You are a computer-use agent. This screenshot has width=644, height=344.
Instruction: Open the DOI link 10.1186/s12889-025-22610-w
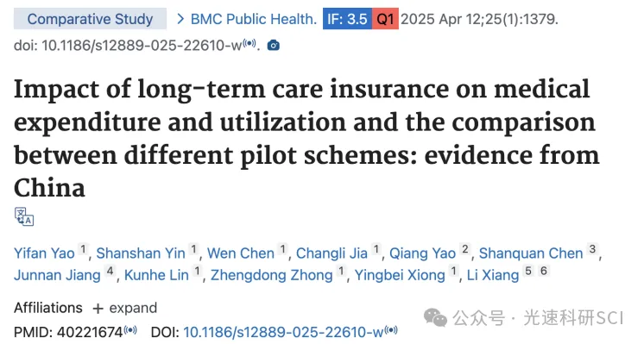point(283,332)
